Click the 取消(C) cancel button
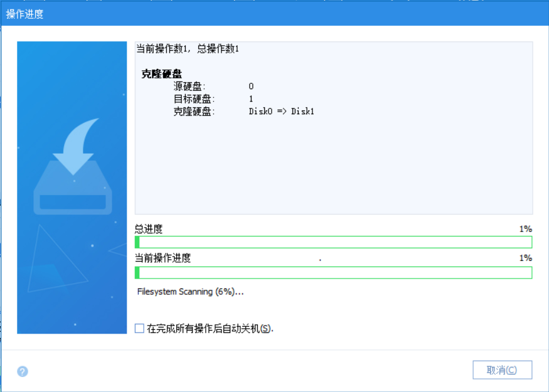 502,370
